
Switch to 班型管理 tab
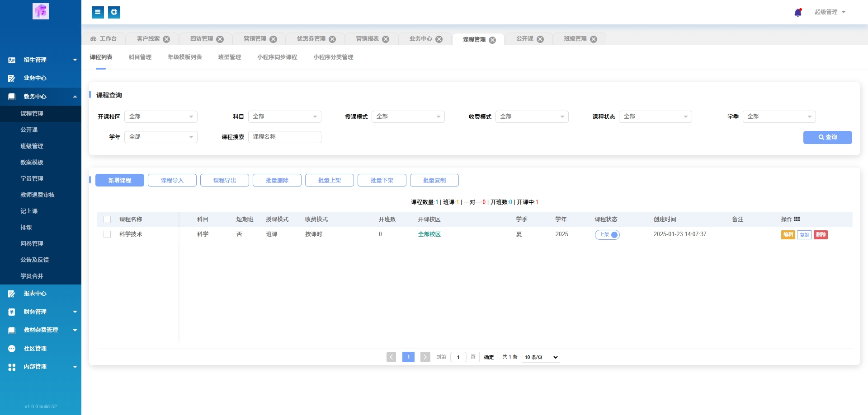click(230, 57)
